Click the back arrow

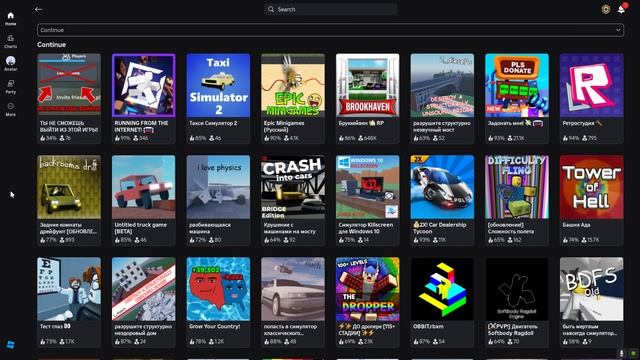(39, 9)
